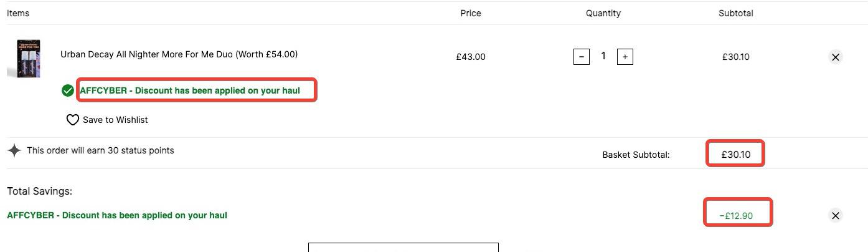Click the Items column header
This screenshot has height=252, width=868.
(x=18, y=13)
